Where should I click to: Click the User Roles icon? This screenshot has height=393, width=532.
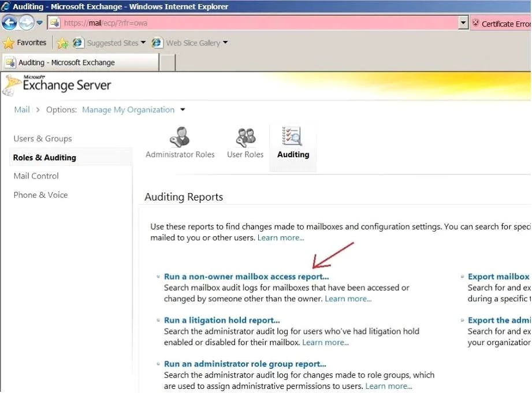[x=245, y=137]
